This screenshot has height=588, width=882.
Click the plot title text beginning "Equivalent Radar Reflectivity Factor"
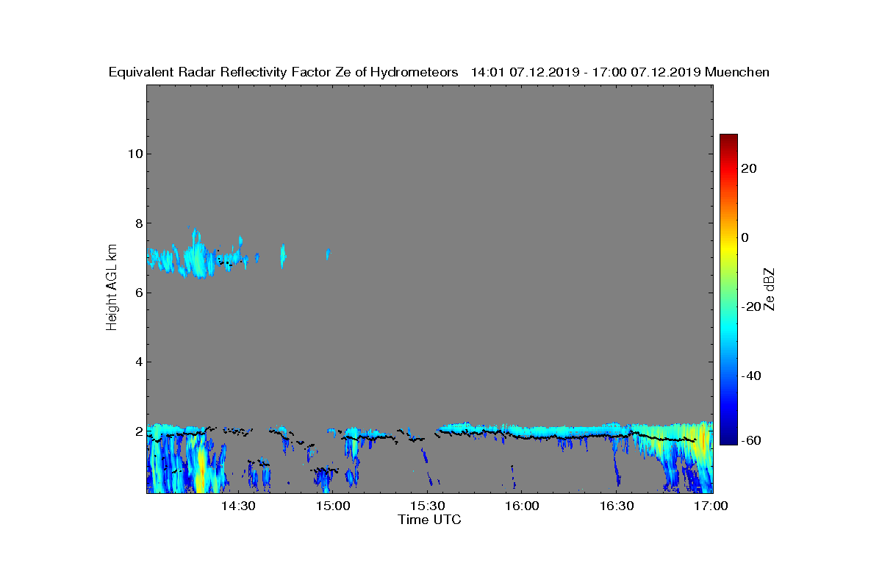pos(439,72)
